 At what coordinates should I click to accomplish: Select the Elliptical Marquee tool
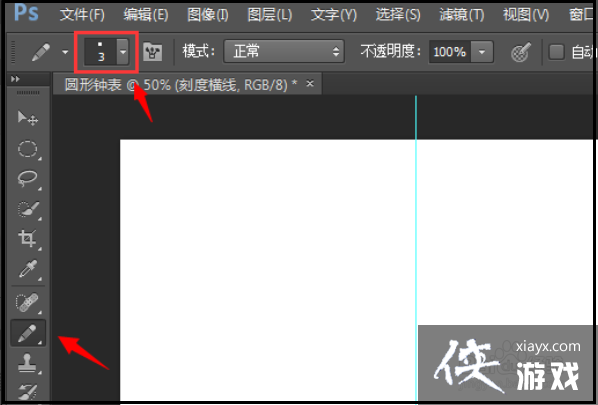(x=28, y=149)
